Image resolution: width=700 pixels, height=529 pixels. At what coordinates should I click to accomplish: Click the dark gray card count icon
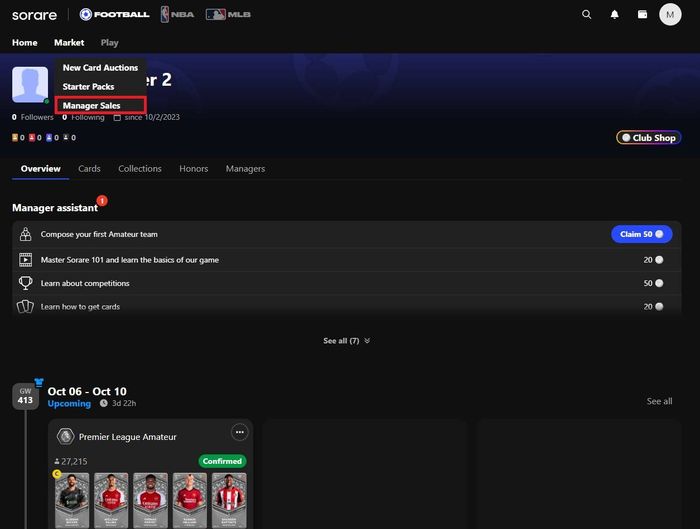[x=66, y=137]
